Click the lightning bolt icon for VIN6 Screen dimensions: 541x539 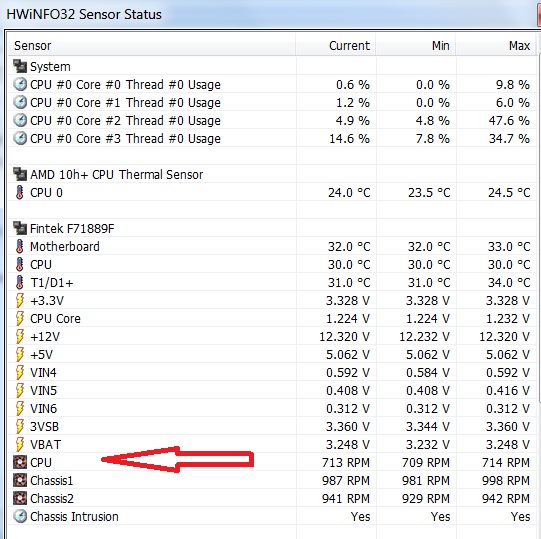[x=20, y=409]
